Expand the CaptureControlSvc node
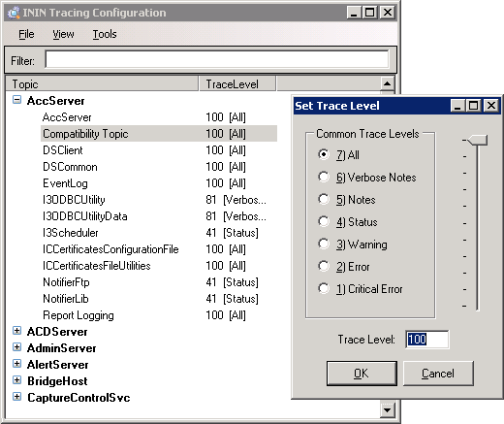 pos(16,397)
